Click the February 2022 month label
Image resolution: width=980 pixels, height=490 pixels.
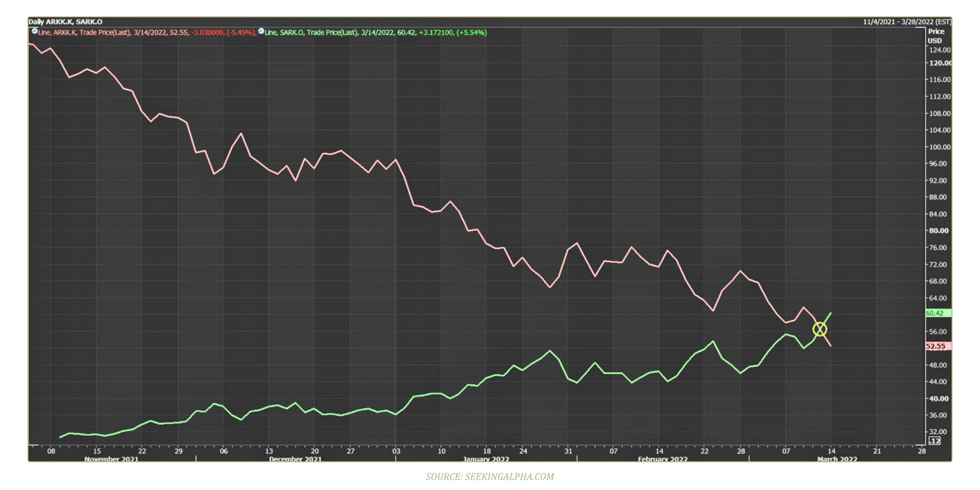coord(663,459)
